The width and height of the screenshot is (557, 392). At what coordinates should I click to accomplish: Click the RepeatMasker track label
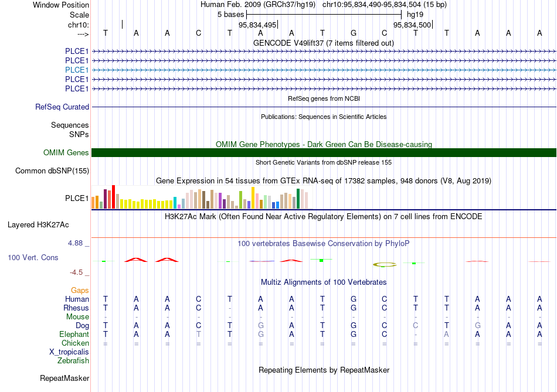[64, 379]
